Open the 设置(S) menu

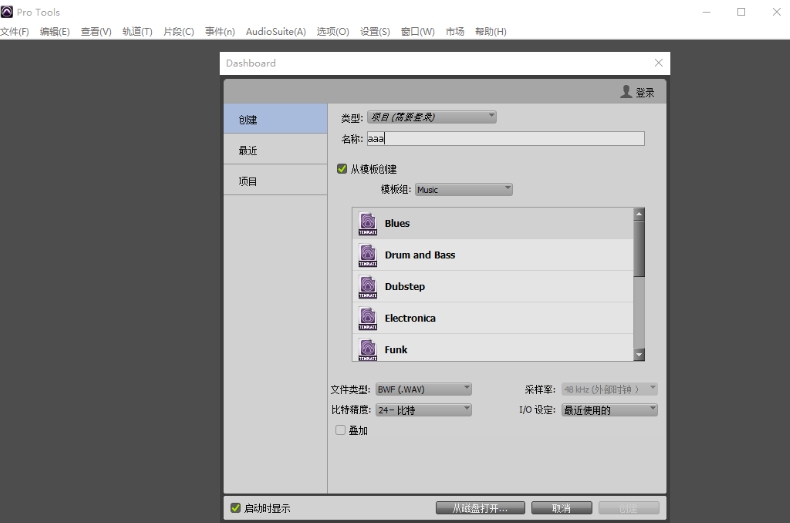click(x=375, y=32)
